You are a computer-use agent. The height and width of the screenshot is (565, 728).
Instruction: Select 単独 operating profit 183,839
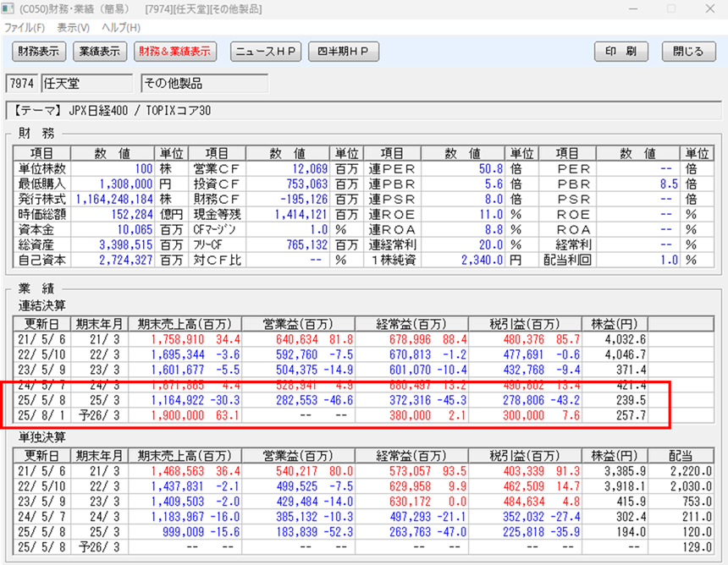pos(297,532)
